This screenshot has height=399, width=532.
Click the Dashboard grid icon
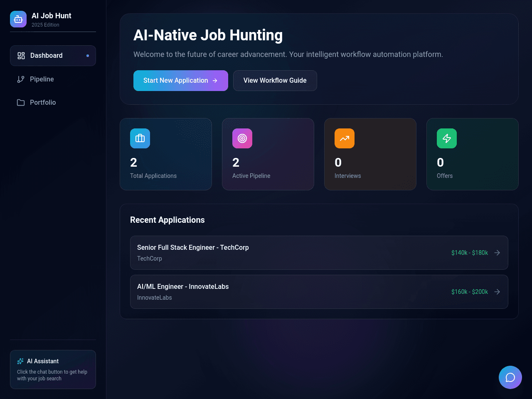click(21, 56)
